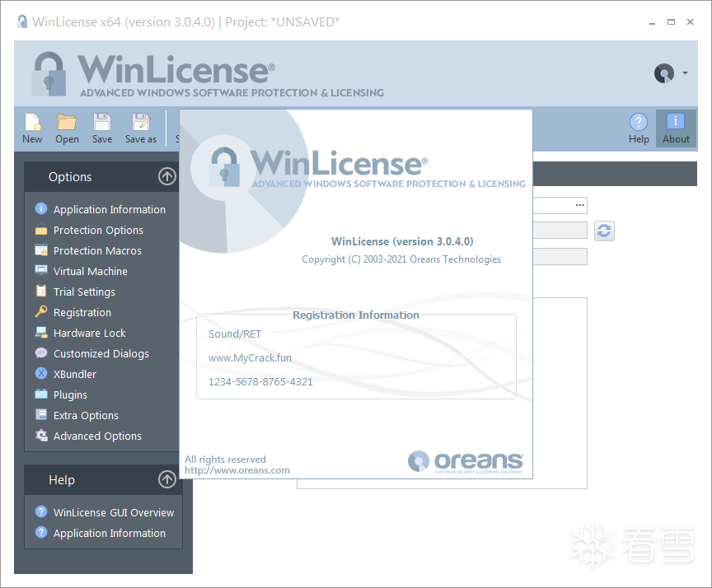Screen dimensions: 712x588
Task: Click the Save as toolbar icon
Action: click(x=141, y=123)
